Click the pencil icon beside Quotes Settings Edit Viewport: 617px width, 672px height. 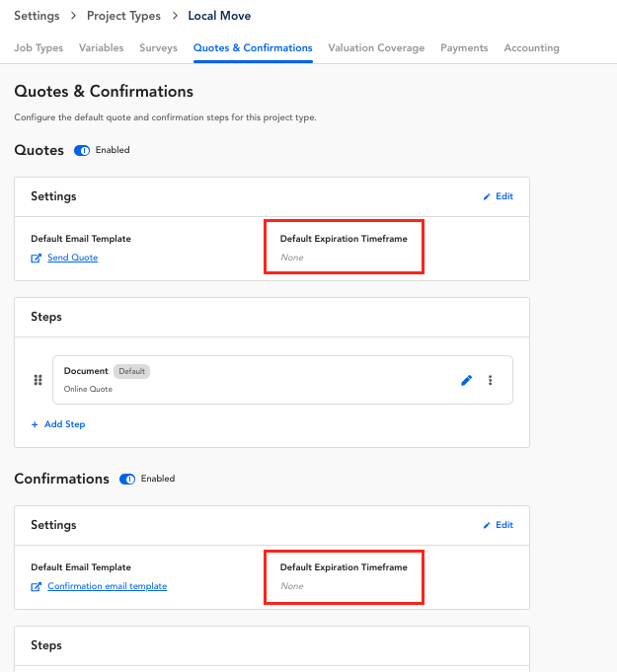[487, 196]
